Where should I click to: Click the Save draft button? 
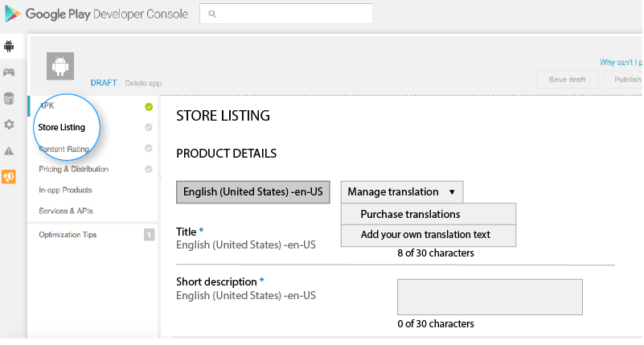(x=567, y=80)
